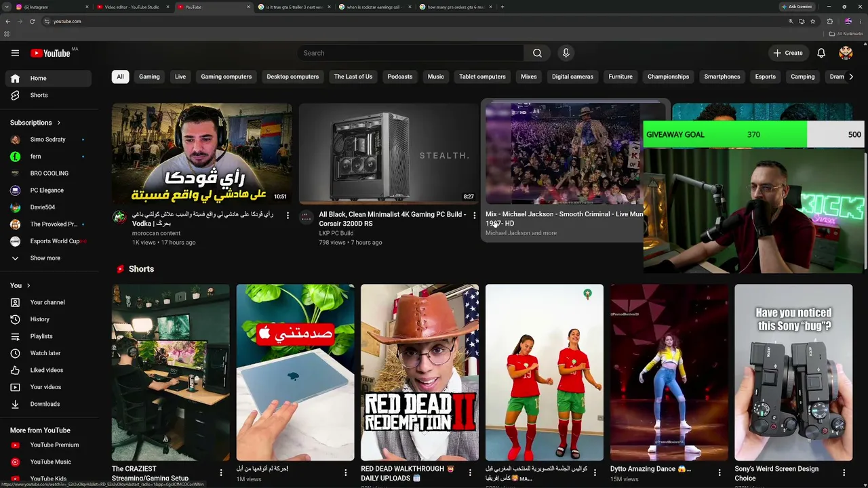Switch to the Instagram browser tab

point(51,7)
